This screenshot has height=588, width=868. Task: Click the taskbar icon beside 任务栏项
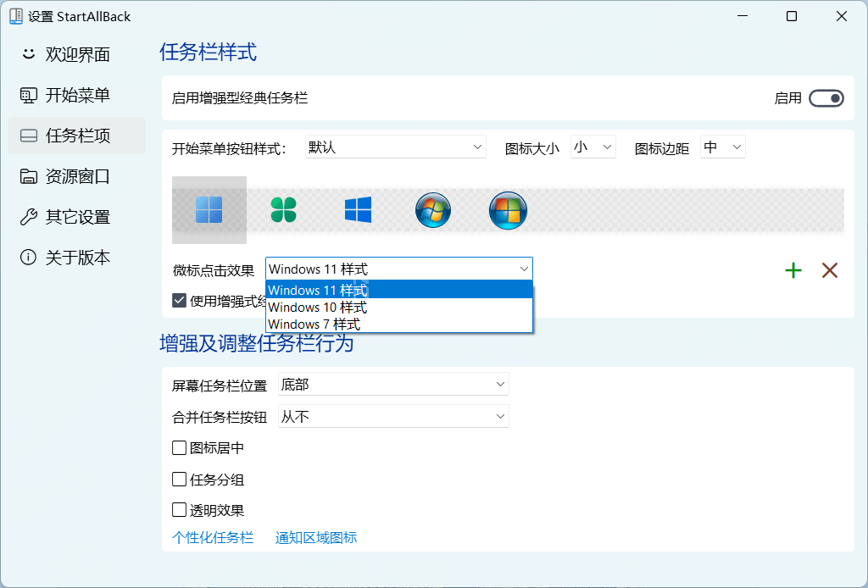click(x=28, y=136)
